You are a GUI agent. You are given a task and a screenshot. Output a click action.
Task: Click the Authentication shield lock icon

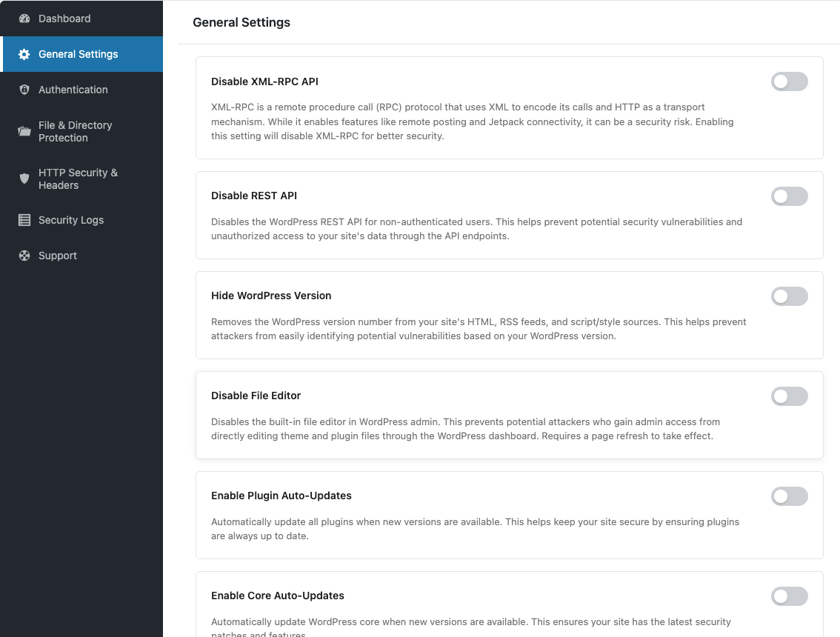[24, 90]
